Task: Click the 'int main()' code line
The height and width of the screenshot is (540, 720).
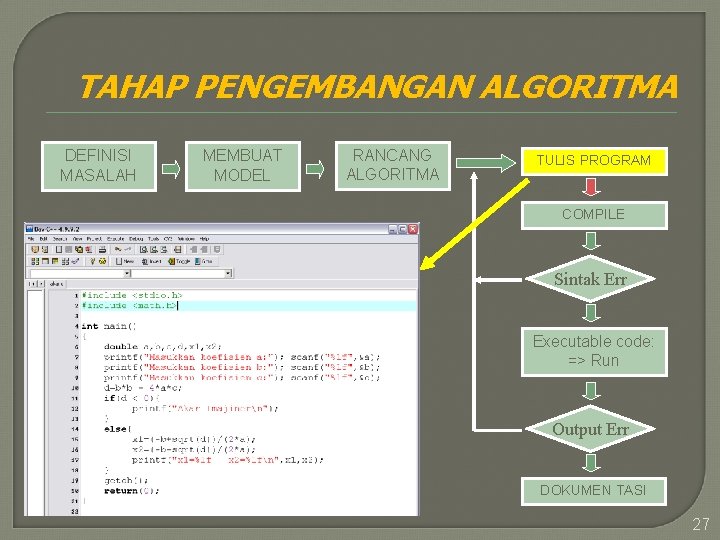Action: (x=109, y=326)
